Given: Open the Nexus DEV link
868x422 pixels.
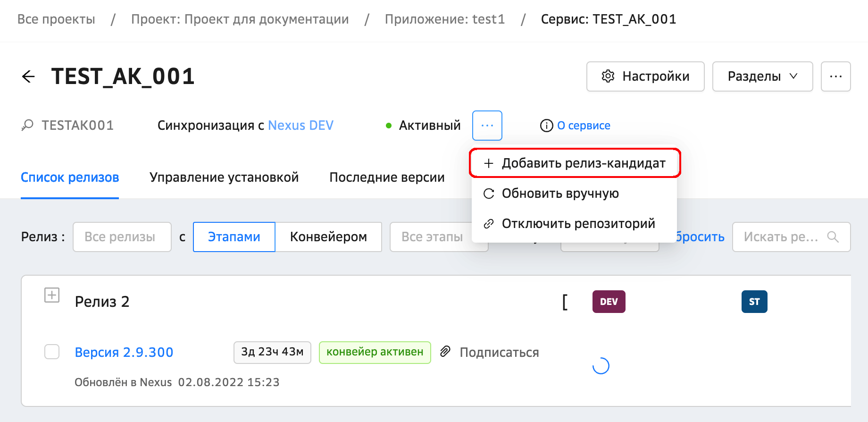Looking at the screenshot, I should (300, 126).
